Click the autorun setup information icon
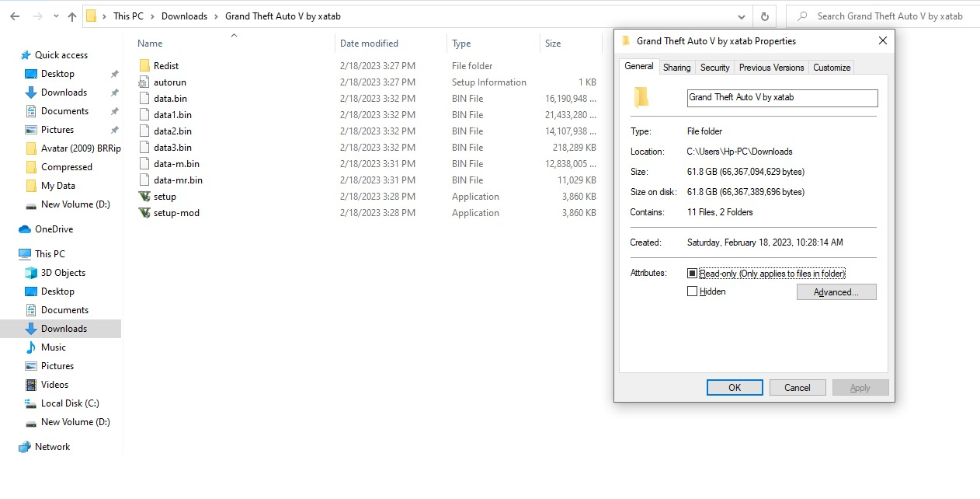The height and width of the screenshot is (499, 980). pos(144,82)
